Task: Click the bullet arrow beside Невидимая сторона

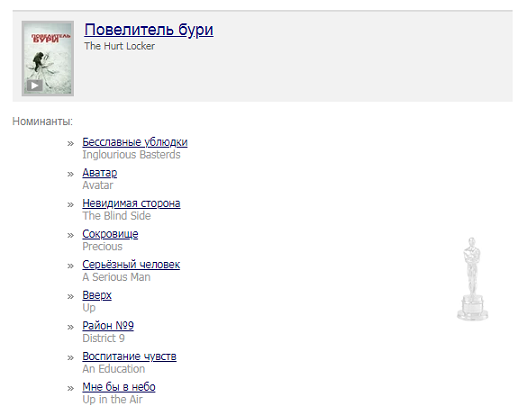Action: pos(70,205)
